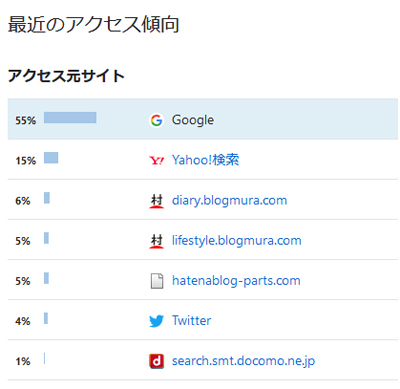Open the lifestyle.blogmura.com link
The width and height of the screenshot is (400, 389).
(237, 240)
